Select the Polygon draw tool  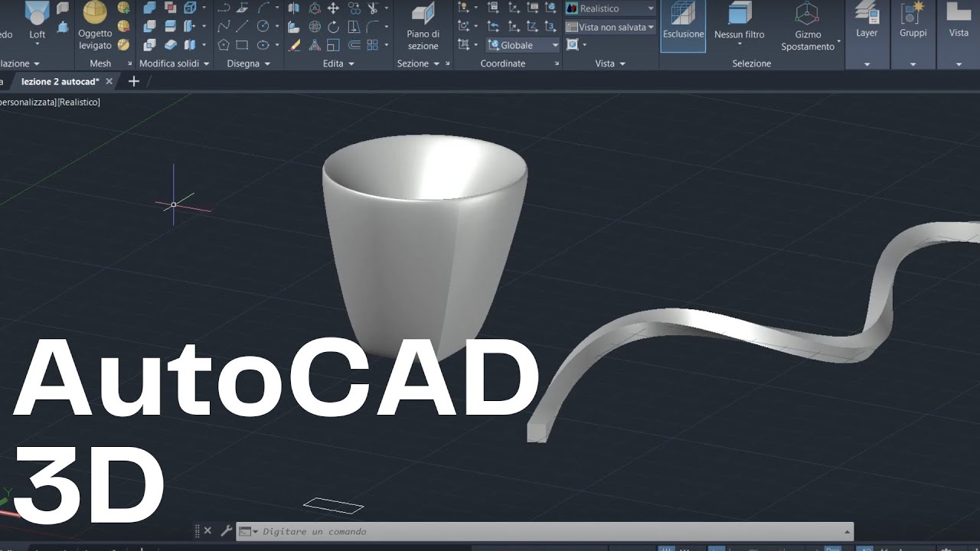(x=224, y=45)
